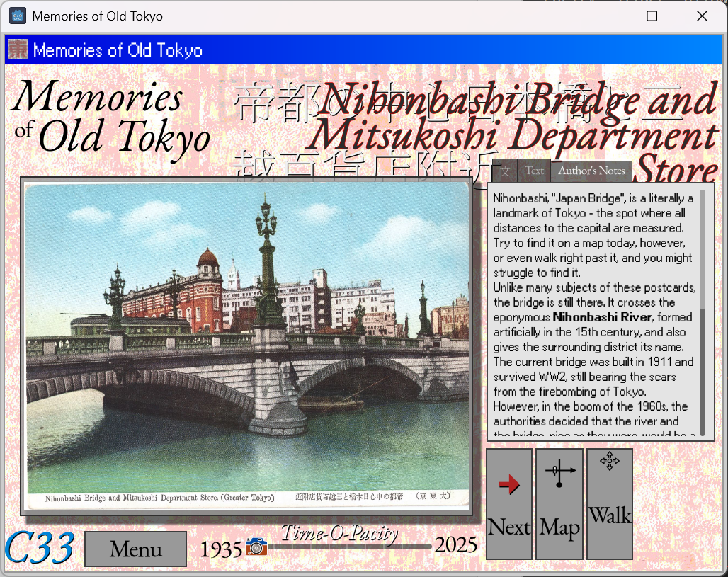Viewport: 728px width, 577px height.
Task: Click the Next button with the red arrow
Action: coord(509,503)
